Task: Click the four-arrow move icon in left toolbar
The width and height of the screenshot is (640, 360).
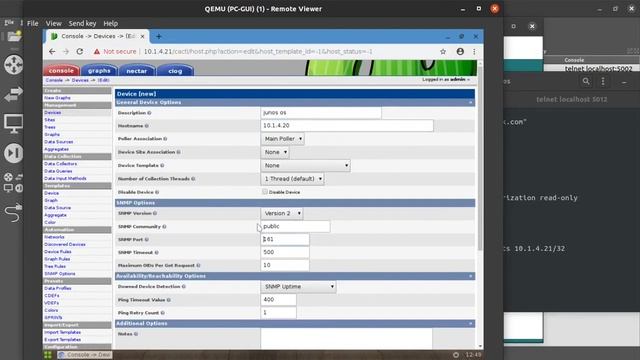Action: point(13,65)
